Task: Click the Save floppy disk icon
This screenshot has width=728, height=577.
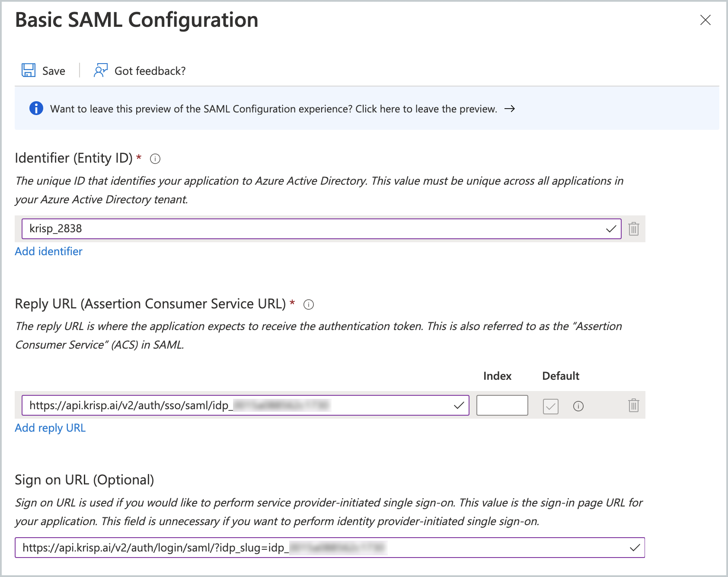Action: pos(29,70)
